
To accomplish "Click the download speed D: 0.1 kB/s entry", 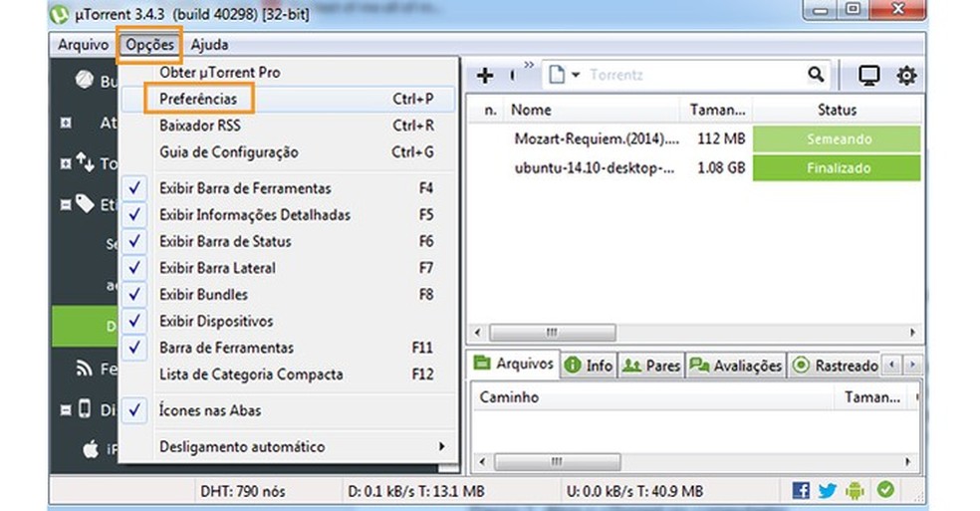I will click(x=416, y=492).
